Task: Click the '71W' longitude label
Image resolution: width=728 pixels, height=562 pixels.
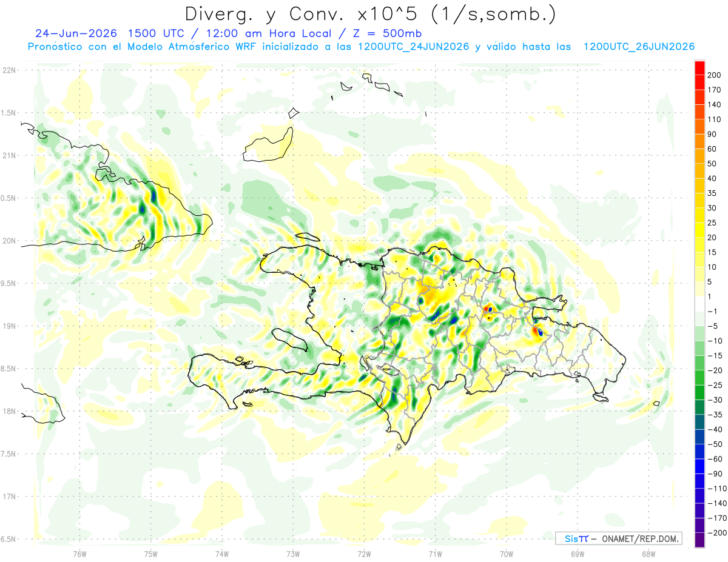Action: pos(435,554)
